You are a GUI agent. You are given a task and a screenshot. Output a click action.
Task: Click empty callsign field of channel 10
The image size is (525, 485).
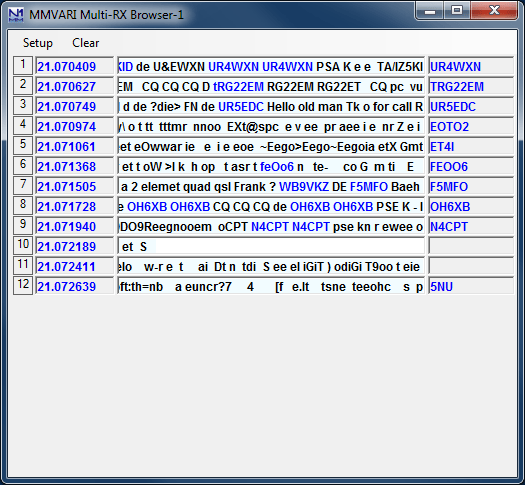pyautogui.click(x=471, y=246)
